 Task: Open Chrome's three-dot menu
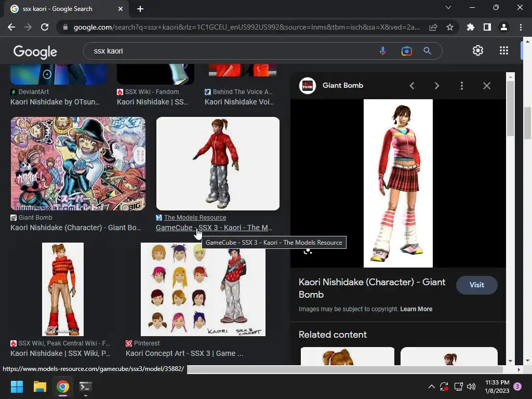pyautogui.click(x=521, y=27)
